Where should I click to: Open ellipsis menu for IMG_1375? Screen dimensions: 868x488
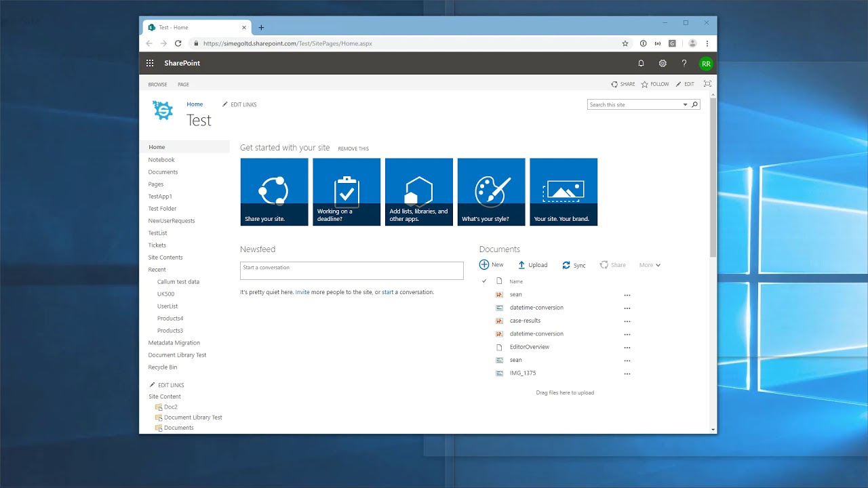click(627, 373)
